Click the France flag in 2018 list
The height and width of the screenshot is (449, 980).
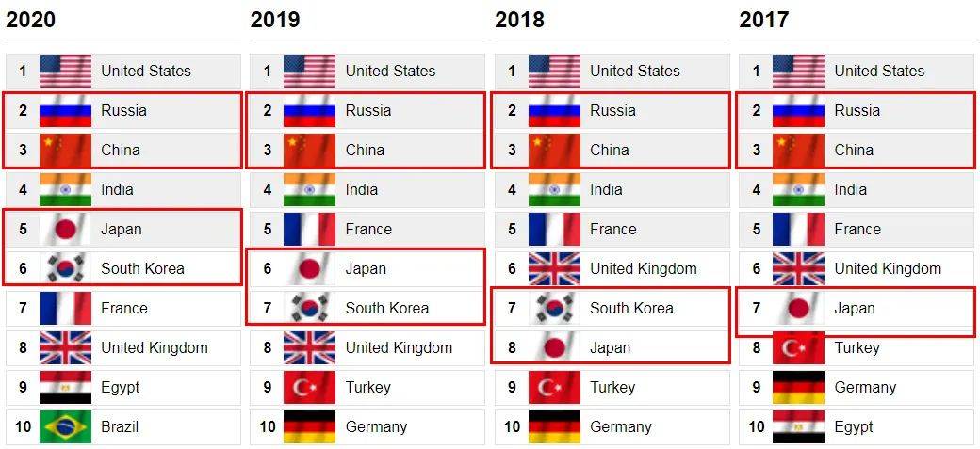(x=554, y=229)
